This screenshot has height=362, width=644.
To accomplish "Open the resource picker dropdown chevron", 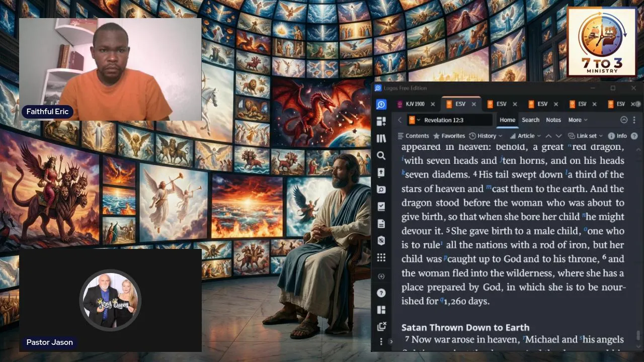I will [x=419, y=120].
